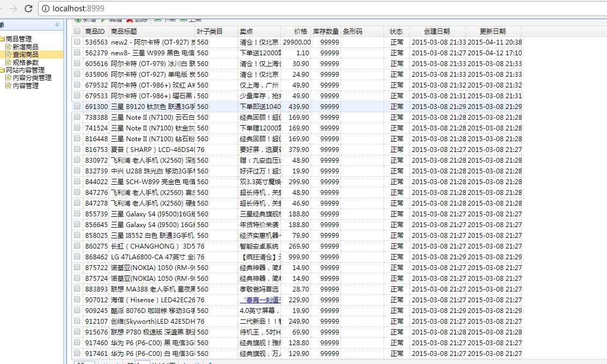
Task: Select checkbox of product 917461
Action: tap(77, 353)
